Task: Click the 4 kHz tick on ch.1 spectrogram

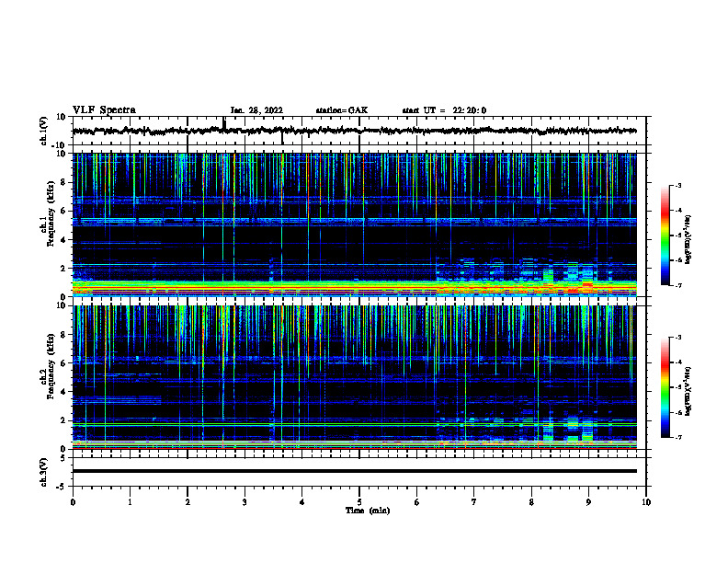Action: [x=65, y=240]
